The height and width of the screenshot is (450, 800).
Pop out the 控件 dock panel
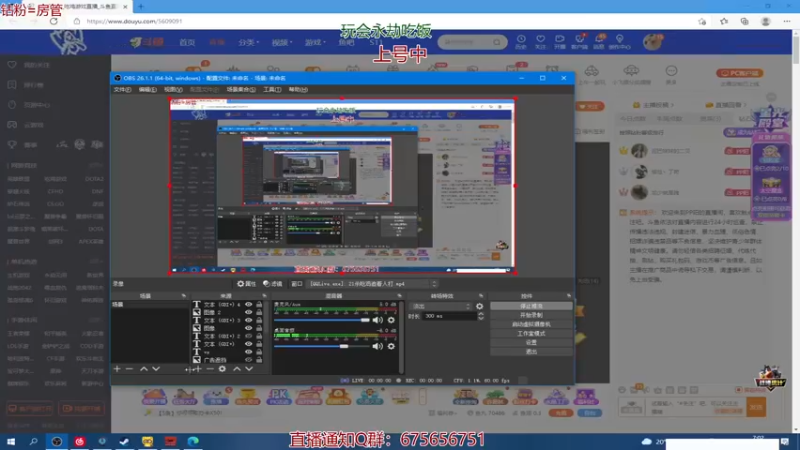[x=569, y=296]
